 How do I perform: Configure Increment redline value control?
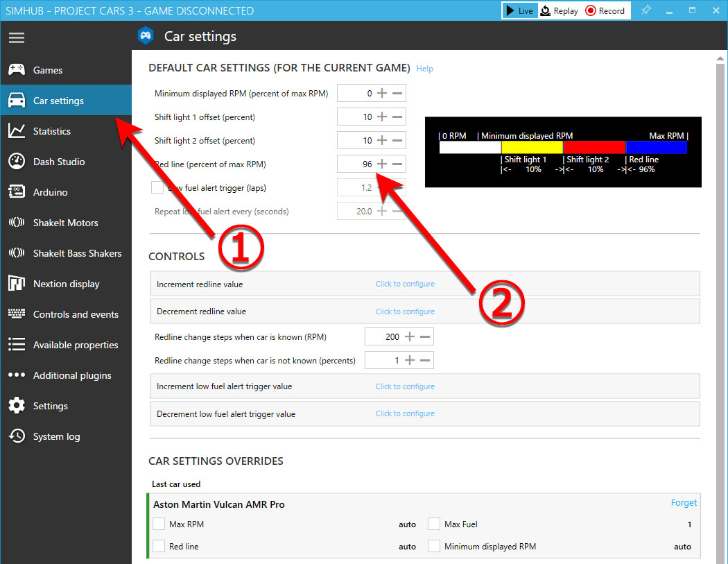(x=405, y=284)
